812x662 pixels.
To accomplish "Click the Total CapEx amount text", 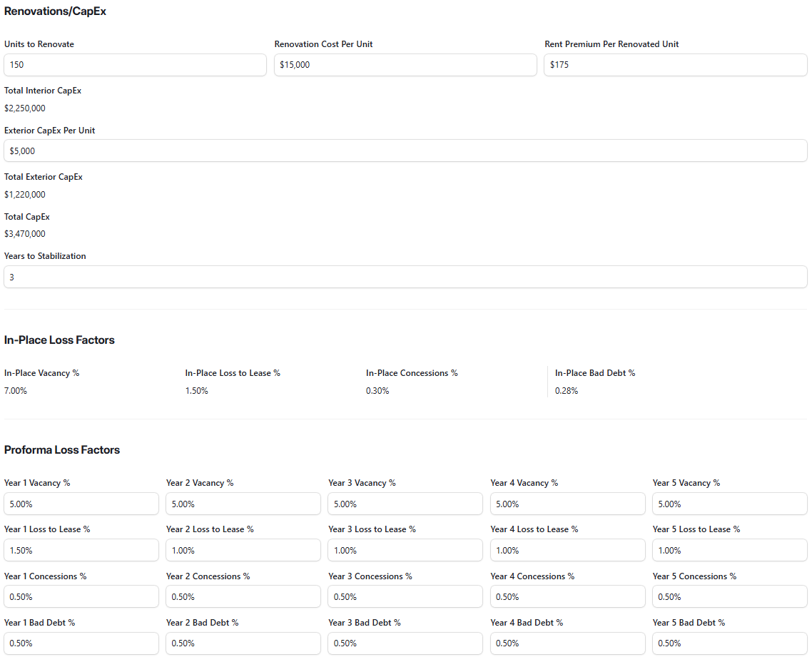I will tap(25, 233).
